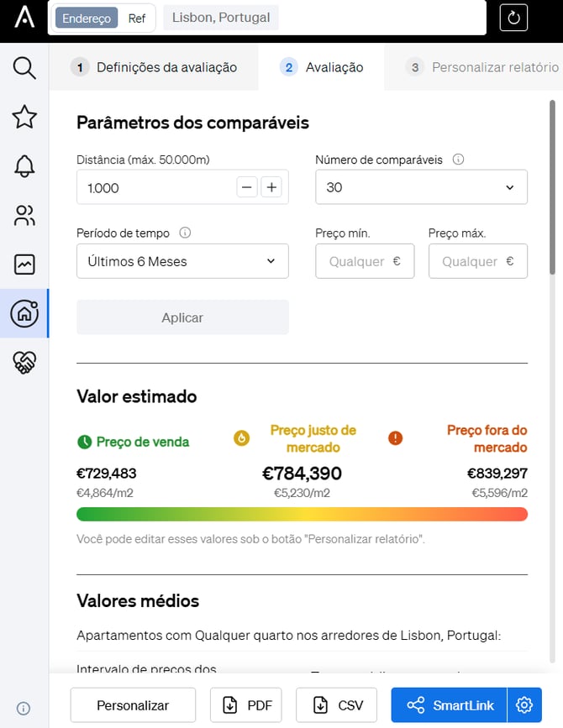This screenshot has width=563, height=728.
Task: Select Endereço search mode toggle
Action: pos(87,18)
